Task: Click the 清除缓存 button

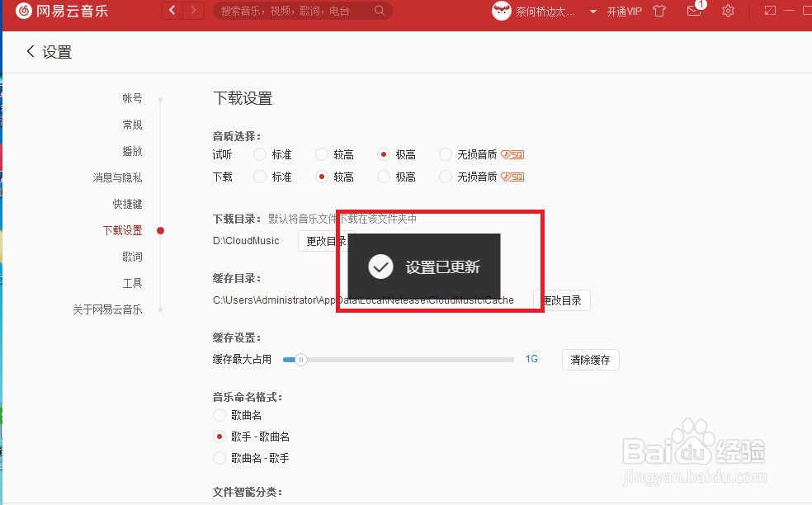Action: pyautogui.click(x=590, y=360)
